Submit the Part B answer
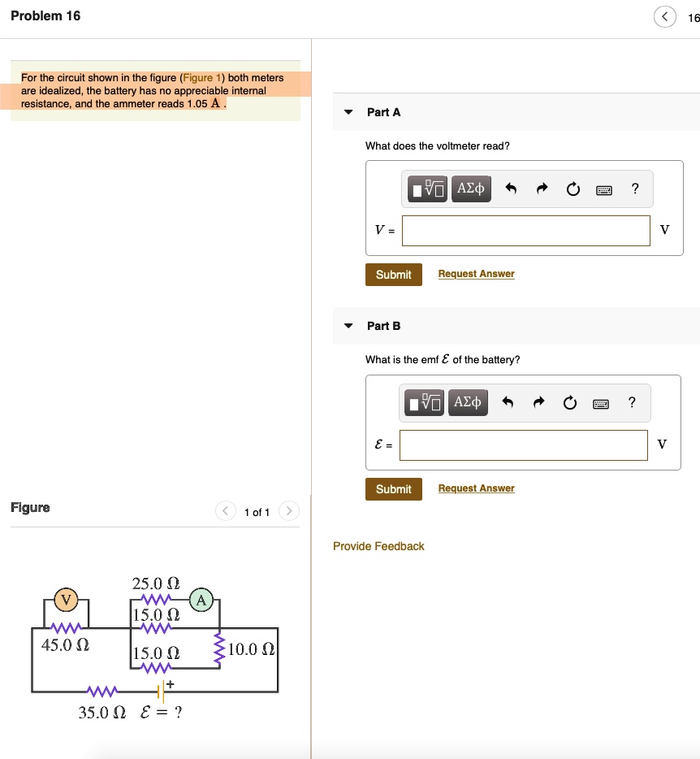Image resolution: width=700 pixels, height=759 pixels. coord(393,488)
